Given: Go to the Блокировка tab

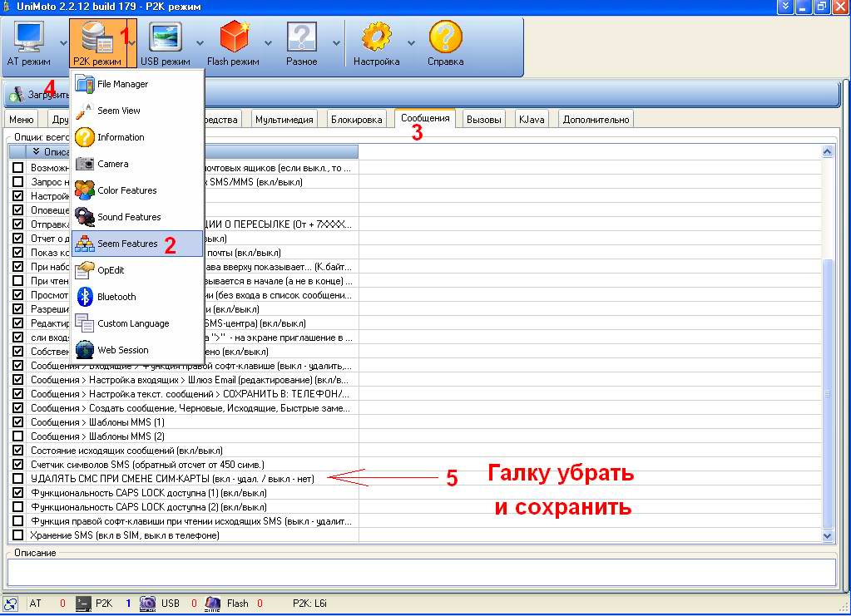Looking at the screenshot, I should click(357, 120).
